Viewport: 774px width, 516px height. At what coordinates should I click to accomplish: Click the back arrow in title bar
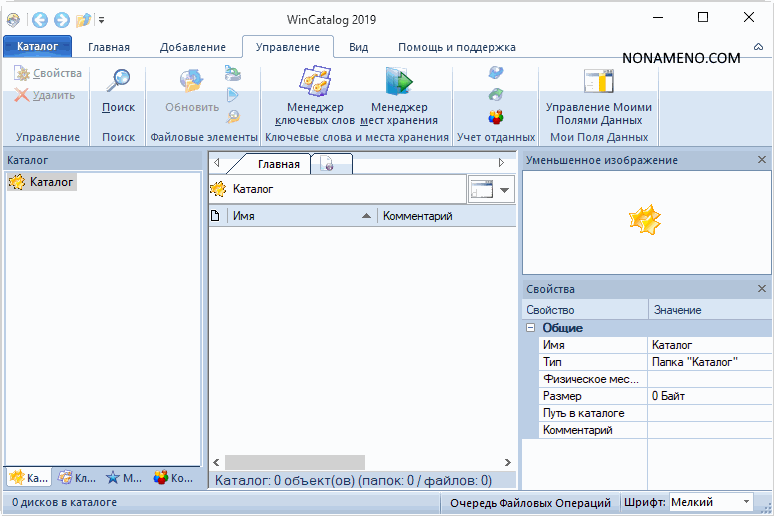pyautogui.click(x=39, y=19)
